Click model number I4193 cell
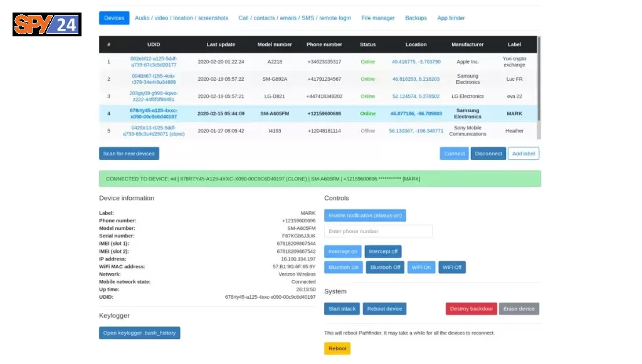This screenshot has height=364, width=642. pyautogui.click(x=275, y=130)
